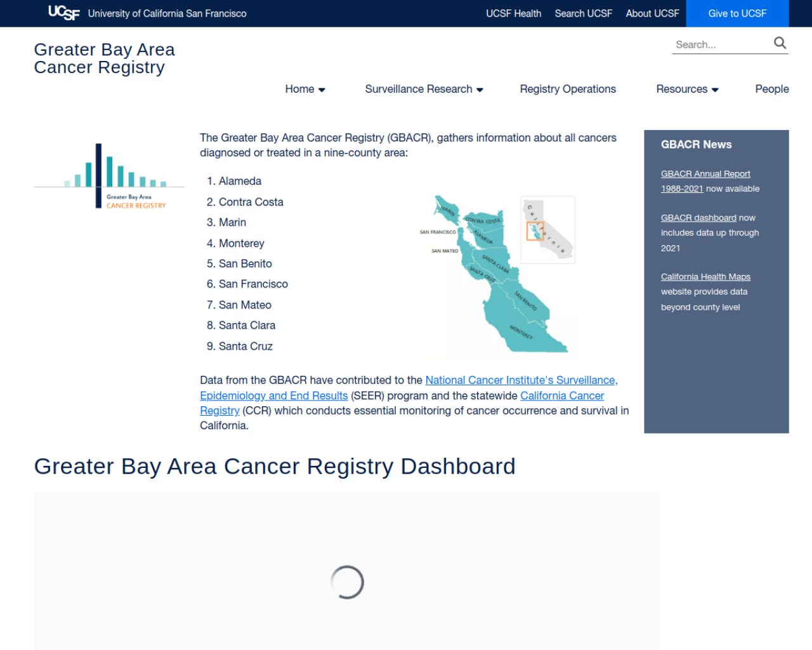812x650 pixels.
Task: Click the dashboard loading spinner
Action: pos(347,582)
